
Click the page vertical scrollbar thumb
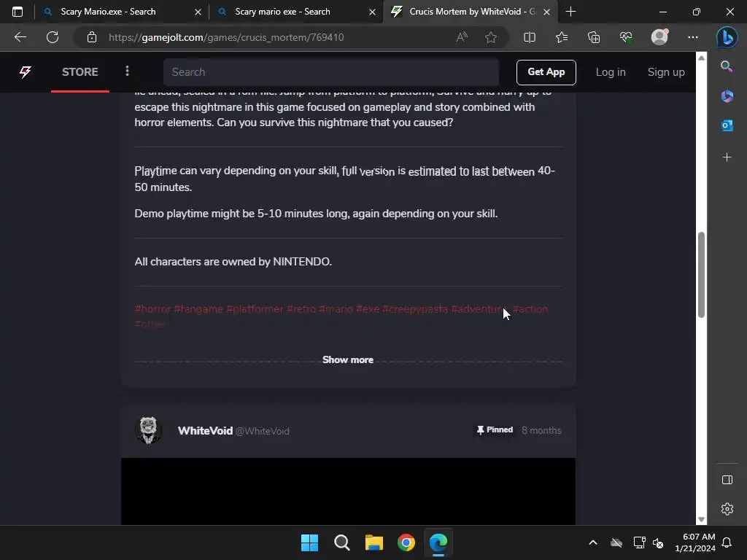(x=701, y=275)
